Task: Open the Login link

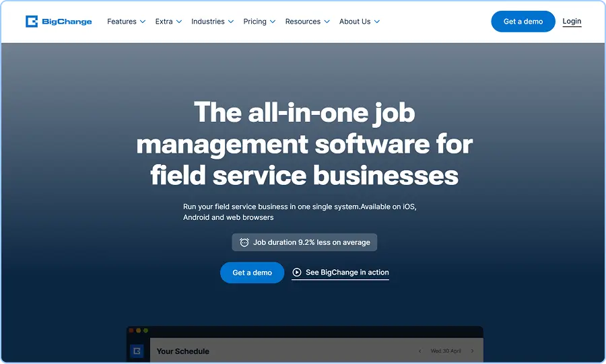Action: [x=572, y=22]
